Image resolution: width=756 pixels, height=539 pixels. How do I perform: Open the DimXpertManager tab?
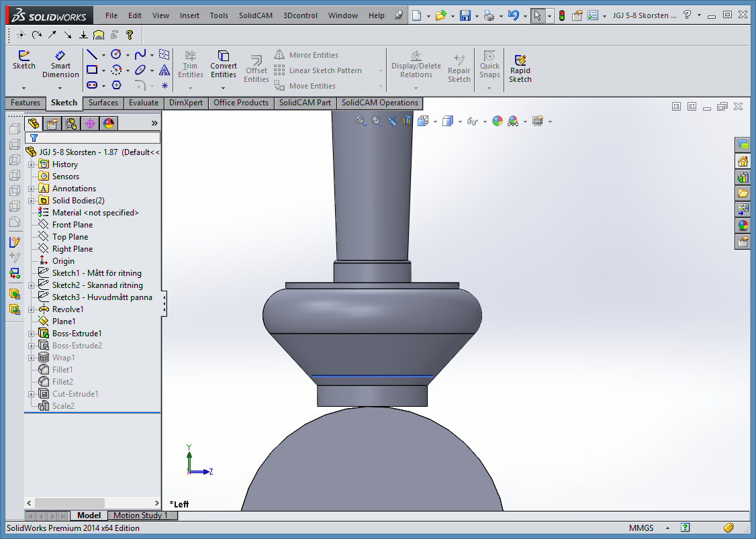pyautogui.click(x=90, y=124)
